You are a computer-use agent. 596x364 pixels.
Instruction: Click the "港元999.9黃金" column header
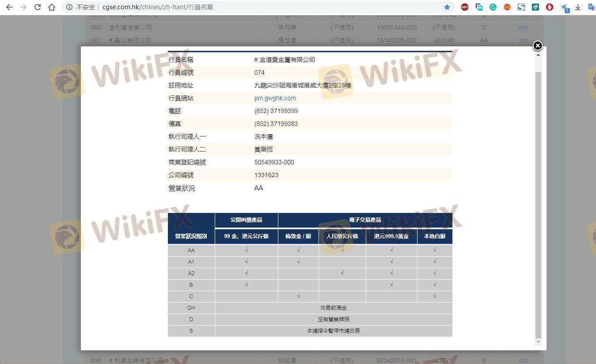pos(391,236)
